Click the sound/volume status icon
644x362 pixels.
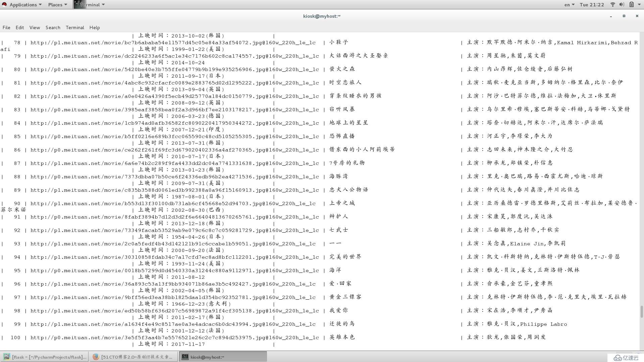pos(622,4)
